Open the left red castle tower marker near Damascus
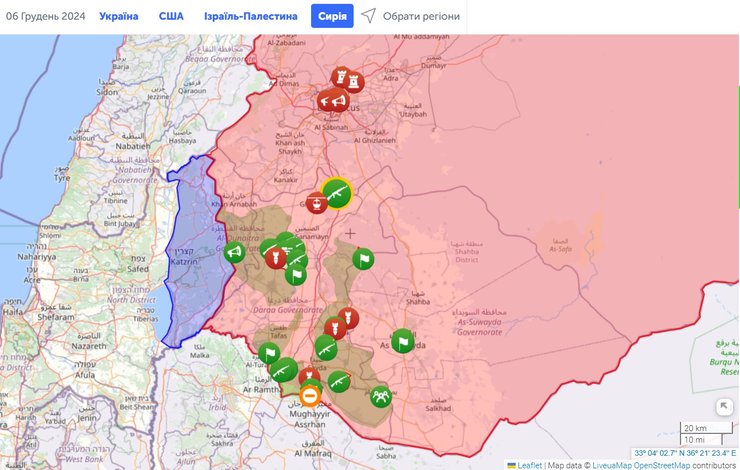The image size is (740, 470). click(340, 76)
